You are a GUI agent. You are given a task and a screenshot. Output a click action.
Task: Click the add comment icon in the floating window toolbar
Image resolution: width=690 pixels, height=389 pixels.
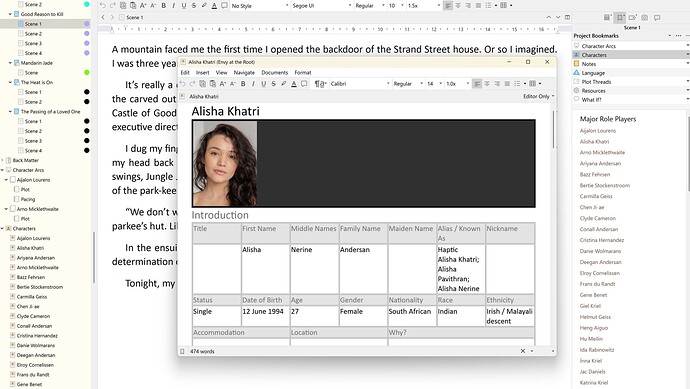pyautogui.click(x=304, y=84)
